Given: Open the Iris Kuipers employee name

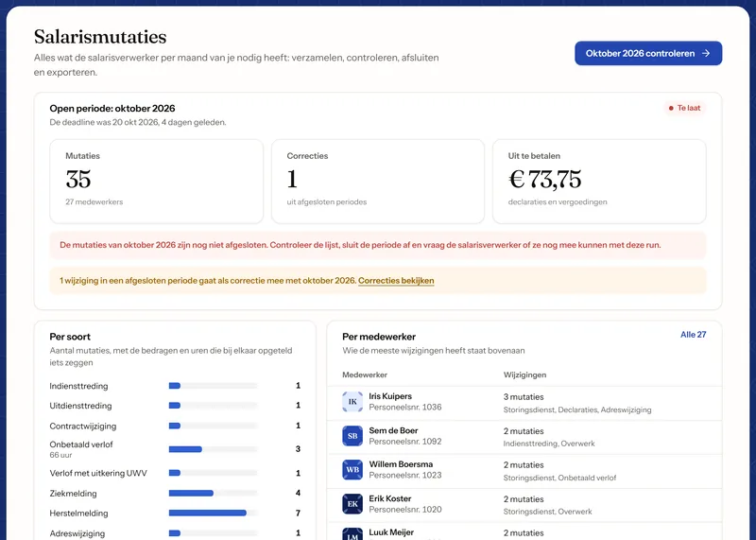Looking at the screenshot, I should 390,396.
